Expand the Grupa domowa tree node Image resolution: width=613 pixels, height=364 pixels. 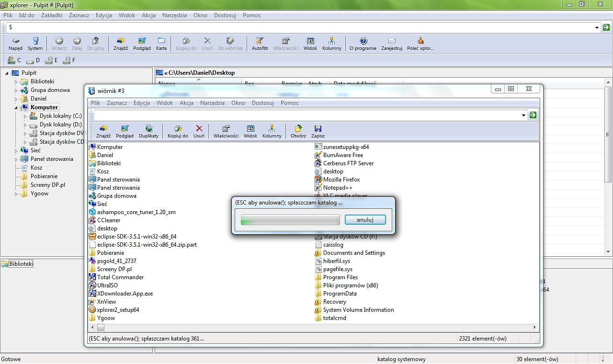coord(16,91)
